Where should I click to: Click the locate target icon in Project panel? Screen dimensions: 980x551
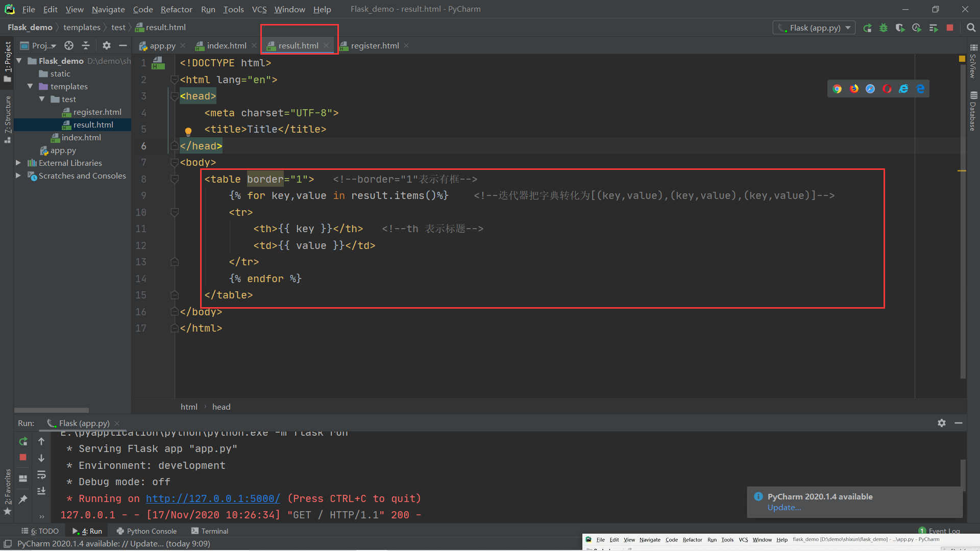[x=69, y=46]
